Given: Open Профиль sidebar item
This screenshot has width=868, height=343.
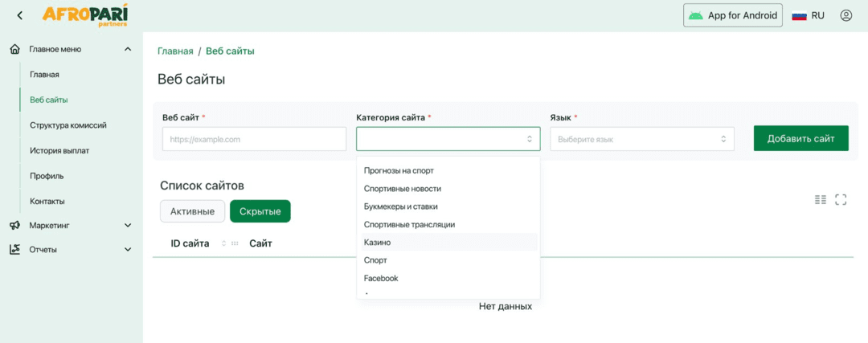Looking at the screenshot, I should pos(47,176).
